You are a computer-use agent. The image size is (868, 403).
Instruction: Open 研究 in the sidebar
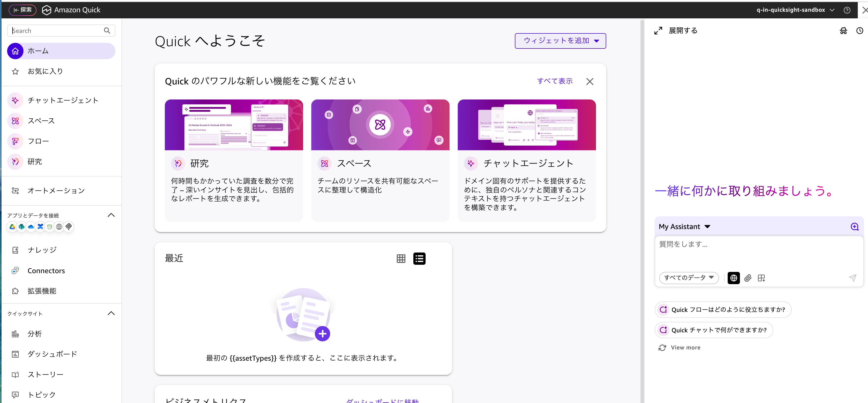coord(61,162)
